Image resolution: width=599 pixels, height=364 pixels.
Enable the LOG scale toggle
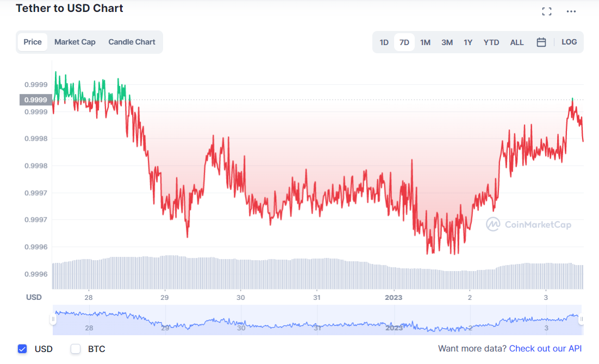click(x=569, y=41)
